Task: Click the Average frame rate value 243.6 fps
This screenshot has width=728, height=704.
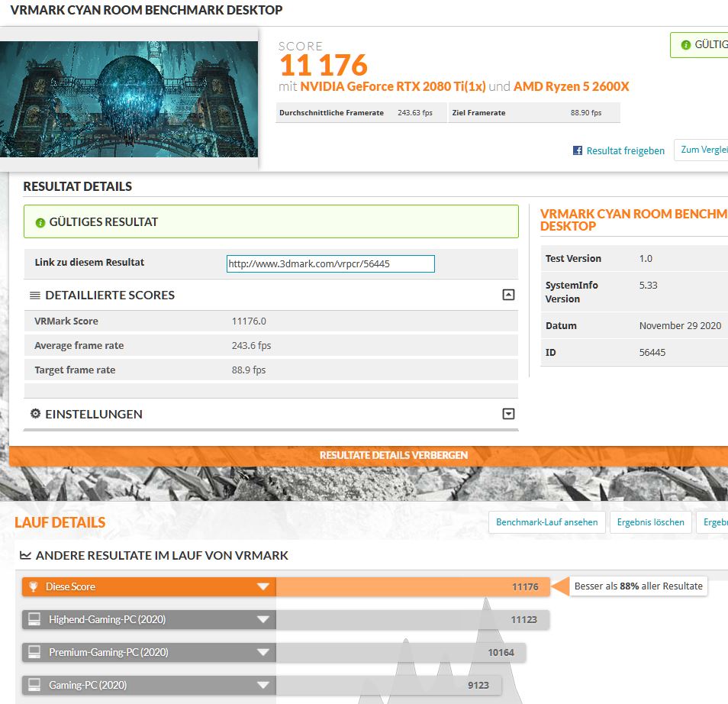Action: [251, 346]
